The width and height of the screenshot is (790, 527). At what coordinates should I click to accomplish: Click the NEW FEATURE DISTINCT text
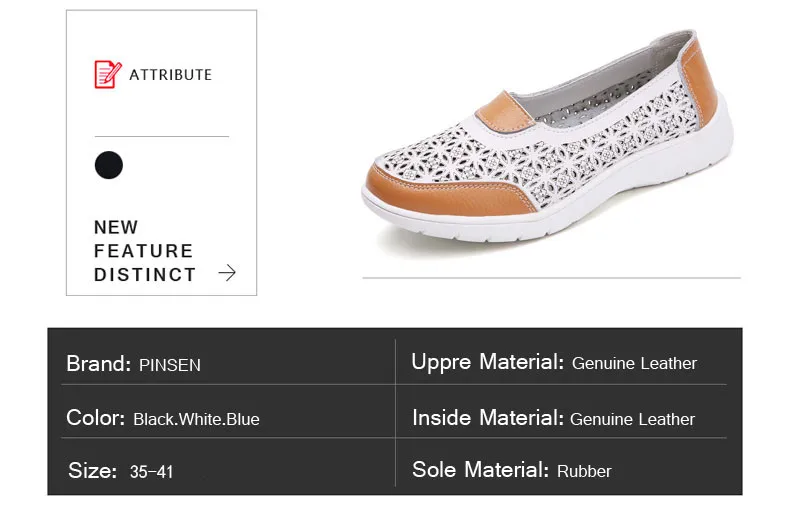coord(144,251)
